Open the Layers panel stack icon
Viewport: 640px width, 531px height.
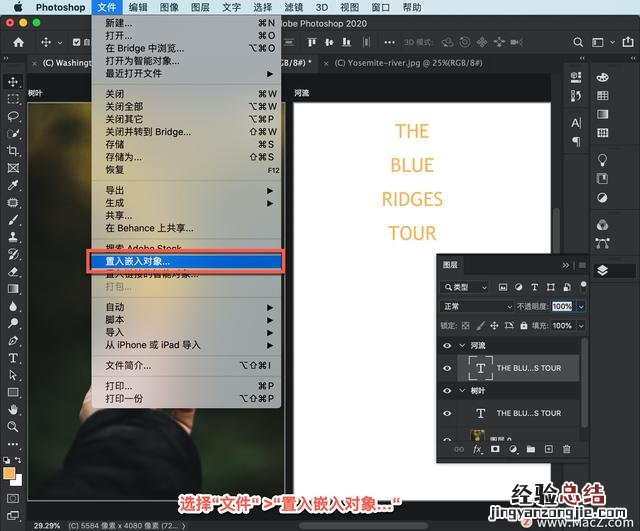pyautogui.click(x=602, y=270)
